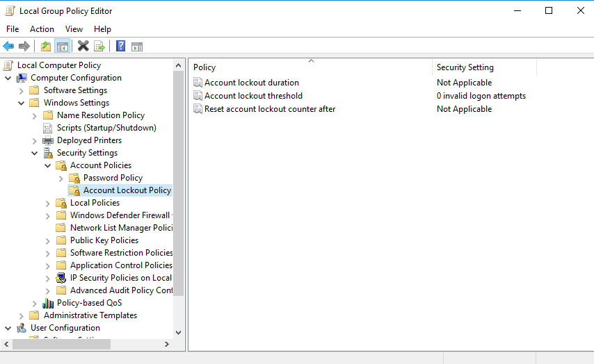Click the Delete (X) toolbar icon
594x364 pixels.
[x=83, y=47]
